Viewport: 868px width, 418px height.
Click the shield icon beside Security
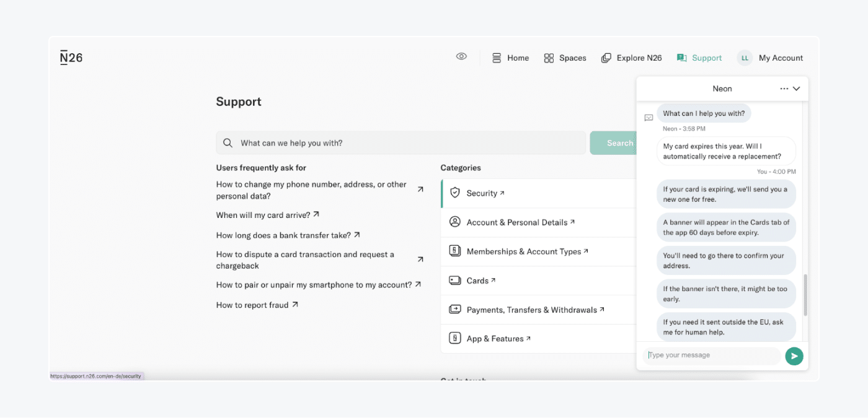455,193
